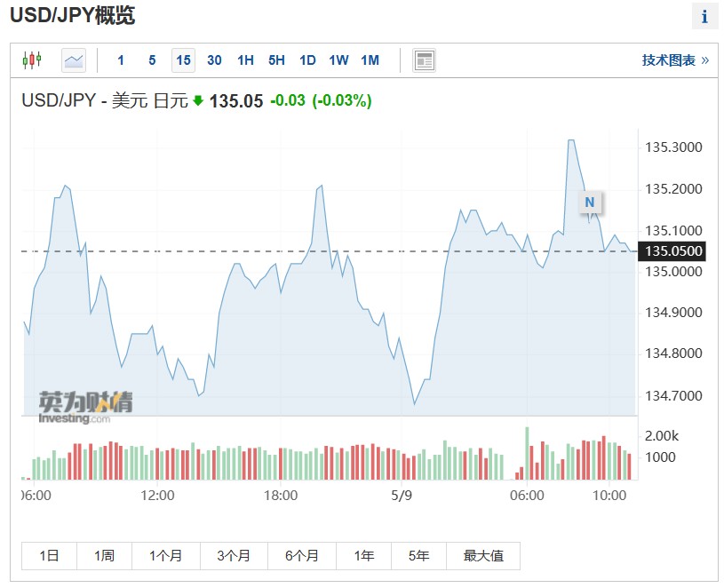Screen dimensions: 724x588
Task: Click the green down arrow price indicator
Action: (x=198, y=100)
